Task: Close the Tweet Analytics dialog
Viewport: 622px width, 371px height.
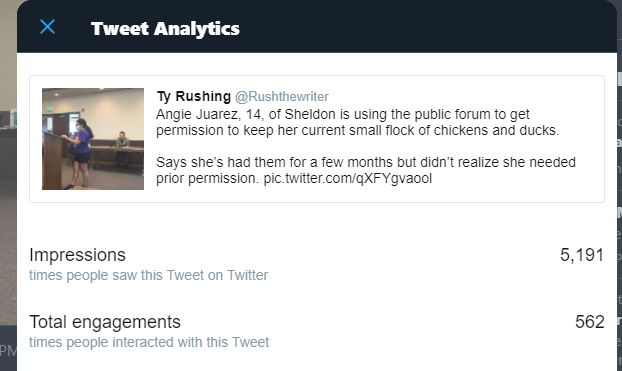Action: (x=48, y=27)
